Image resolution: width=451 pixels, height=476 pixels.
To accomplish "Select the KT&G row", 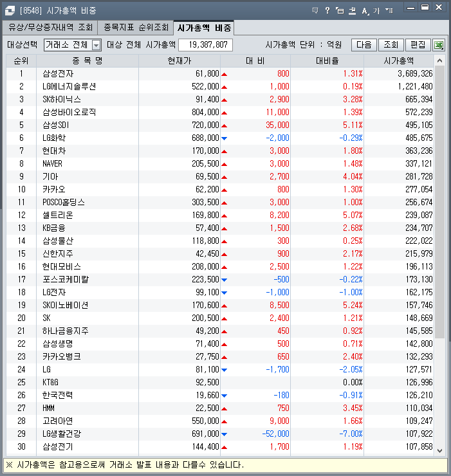I will click(x=220, y=383).
